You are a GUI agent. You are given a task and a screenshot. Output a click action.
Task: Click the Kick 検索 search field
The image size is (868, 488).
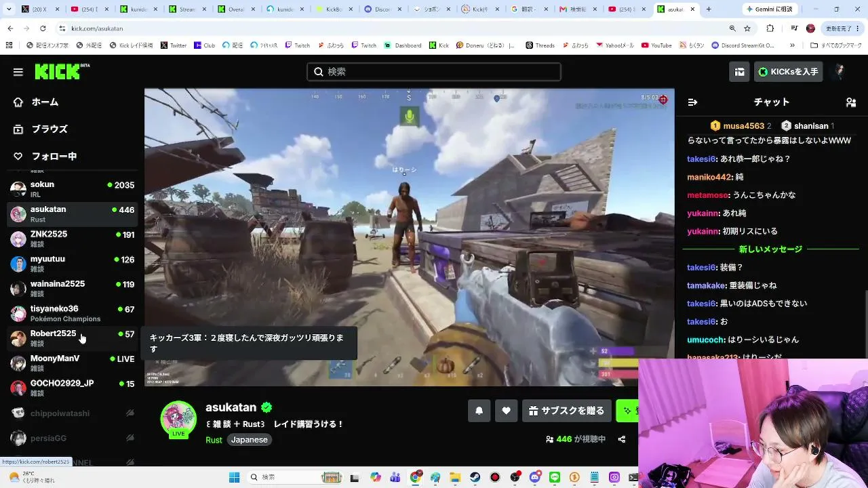[x=434, y=72]
